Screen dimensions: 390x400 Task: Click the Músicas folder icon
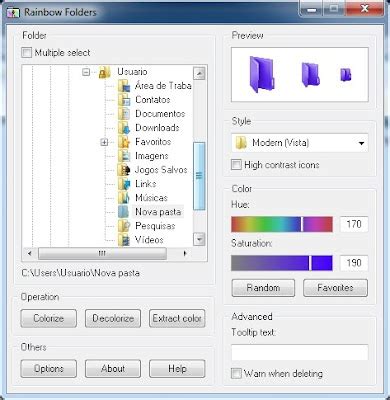coord(124,198)
